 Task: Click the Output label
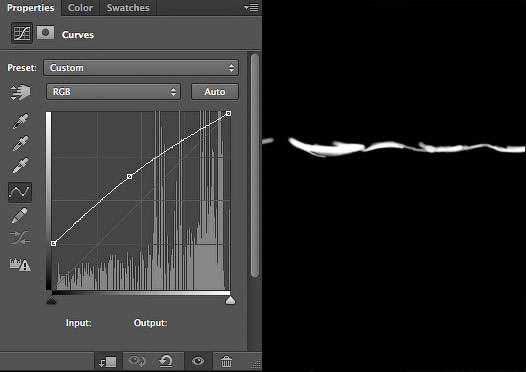[x=150, y=323]
